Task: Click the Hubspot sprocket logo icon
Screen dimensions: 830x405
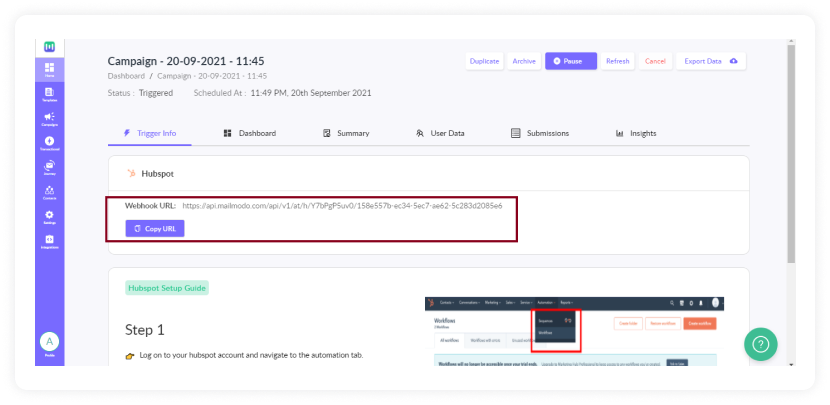Action: [131, 173]
